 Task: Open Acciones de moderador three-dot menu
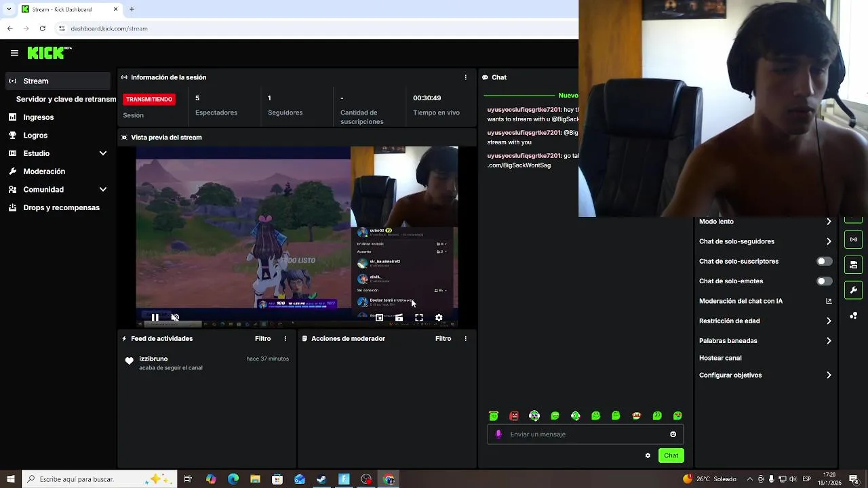pos(465,338)
